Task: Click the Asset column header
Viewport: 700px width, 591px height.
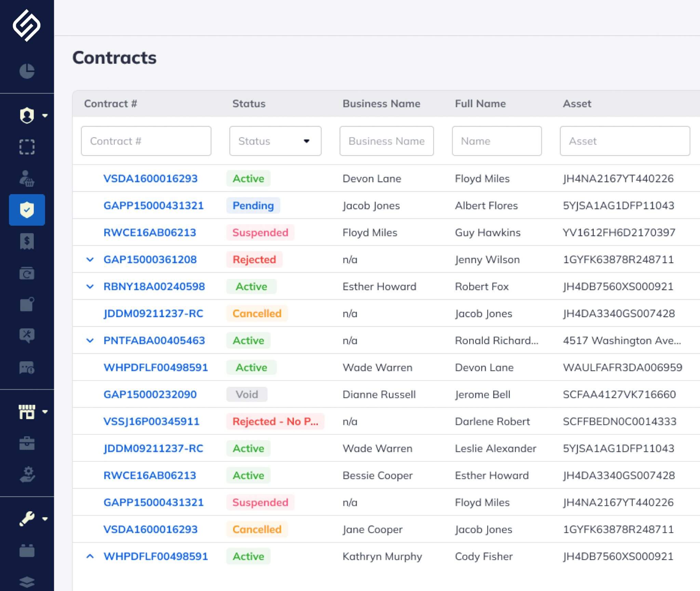Action: point(577,104)
